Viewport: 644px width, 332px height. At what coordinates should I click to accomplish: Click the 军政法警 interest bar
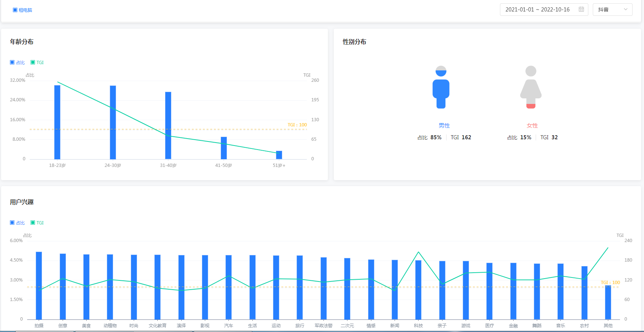323,289
